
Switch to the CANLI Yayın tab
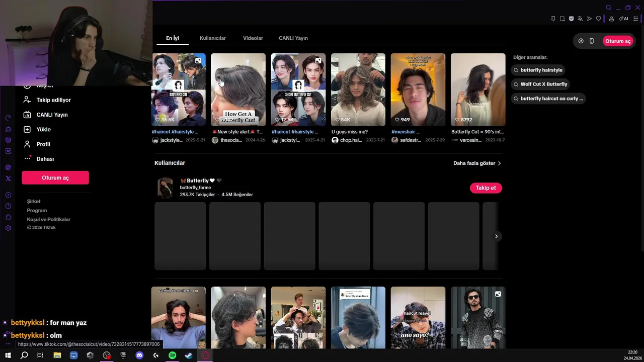click(293, 38)
